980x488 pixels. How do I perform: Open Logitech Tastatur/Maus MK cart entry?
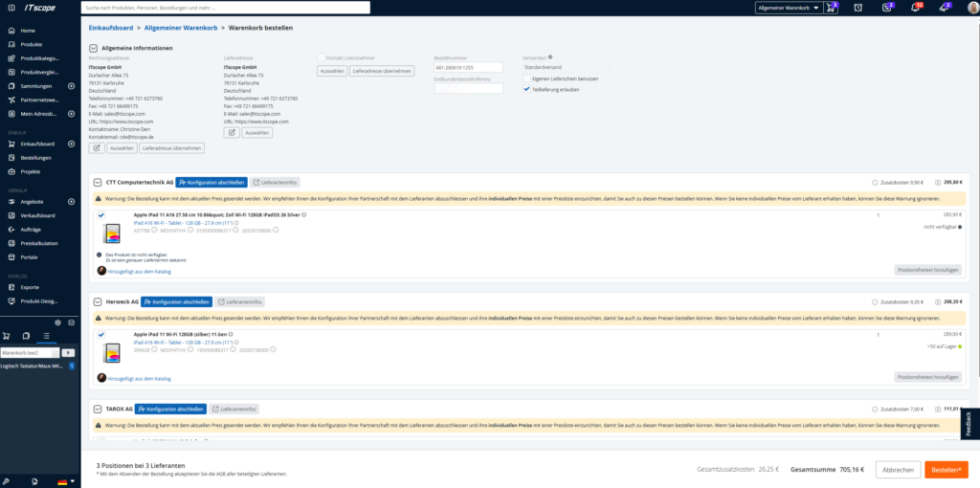click(32, 366)
